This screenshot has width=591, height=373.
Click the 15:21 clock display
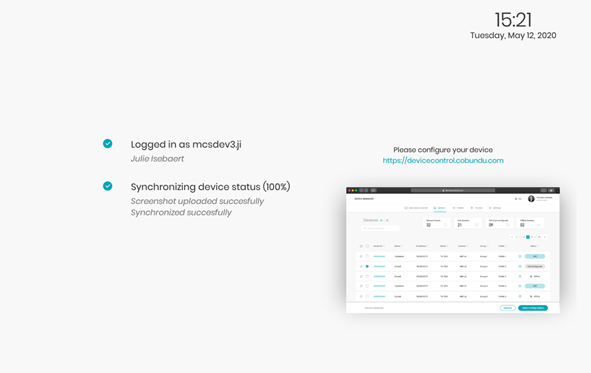(x=513, y=20)
